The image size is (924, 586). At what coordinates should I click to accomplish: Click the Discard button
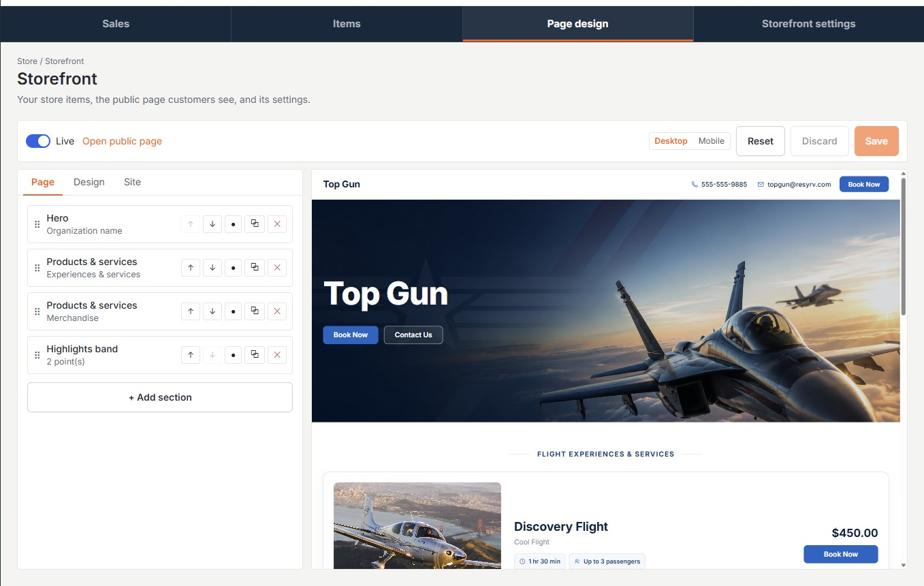(x=819, y=141)
